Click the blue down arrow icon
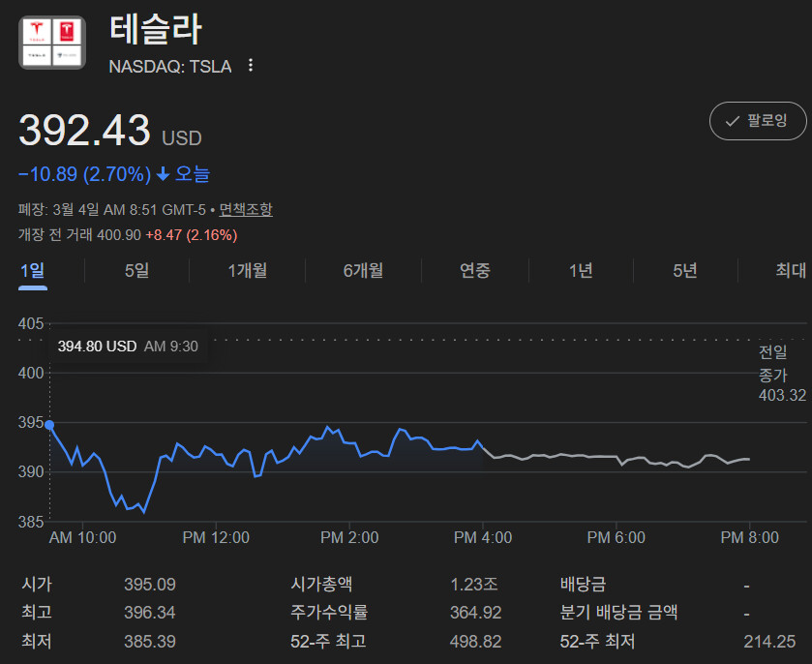 pyautogui.click(x=163, y=175)
